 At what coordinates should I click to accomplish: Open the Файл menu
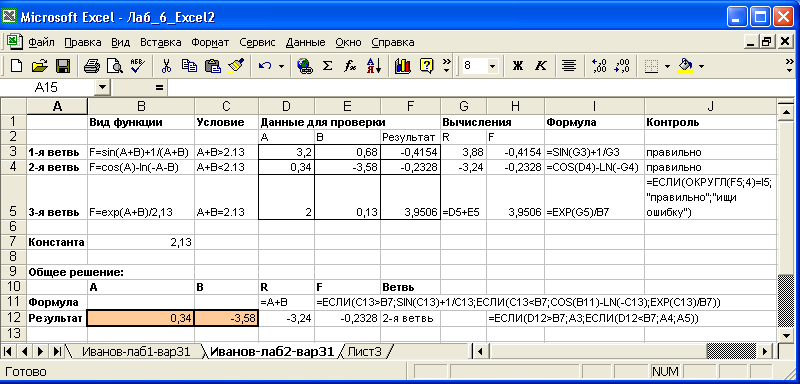(x=41, y=42)
